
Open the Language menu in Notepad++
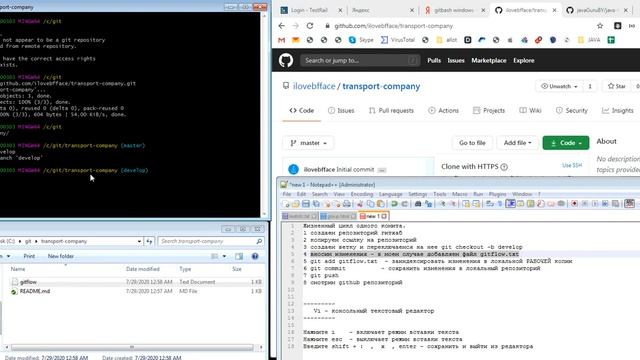coord(391,194)
